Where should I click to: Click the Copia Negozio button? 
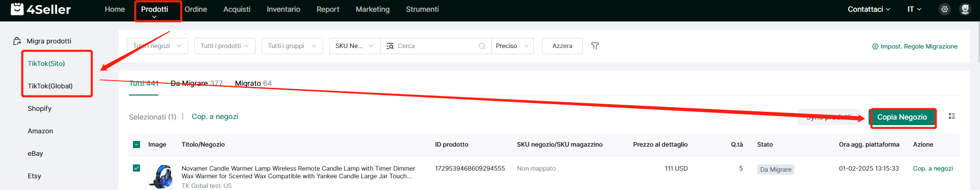point(902,117)
